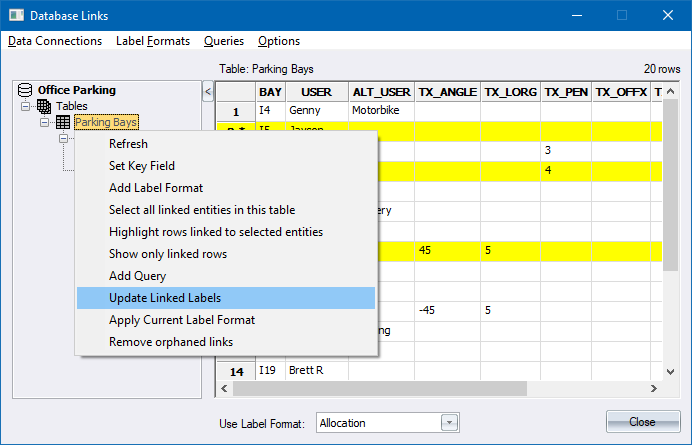Select Refresh in the context menu
Viewport: 692px width, 445px height.
128,144
